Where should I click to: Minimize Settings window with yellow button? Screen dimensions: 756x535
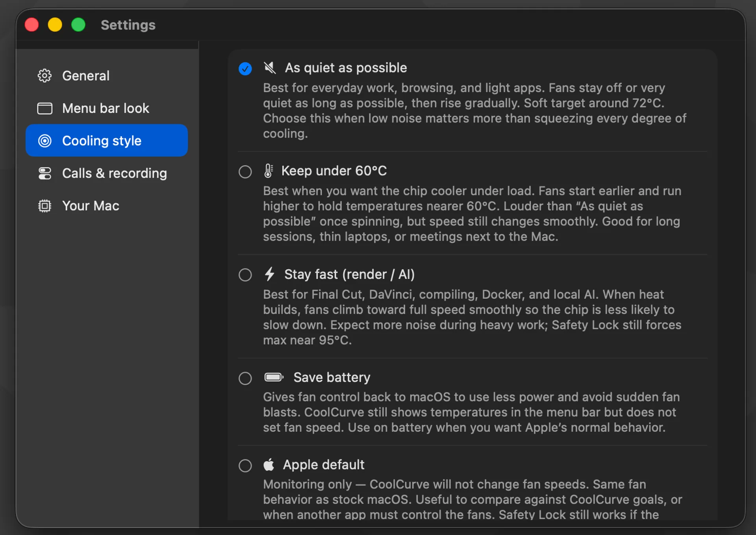coord(55,25)
